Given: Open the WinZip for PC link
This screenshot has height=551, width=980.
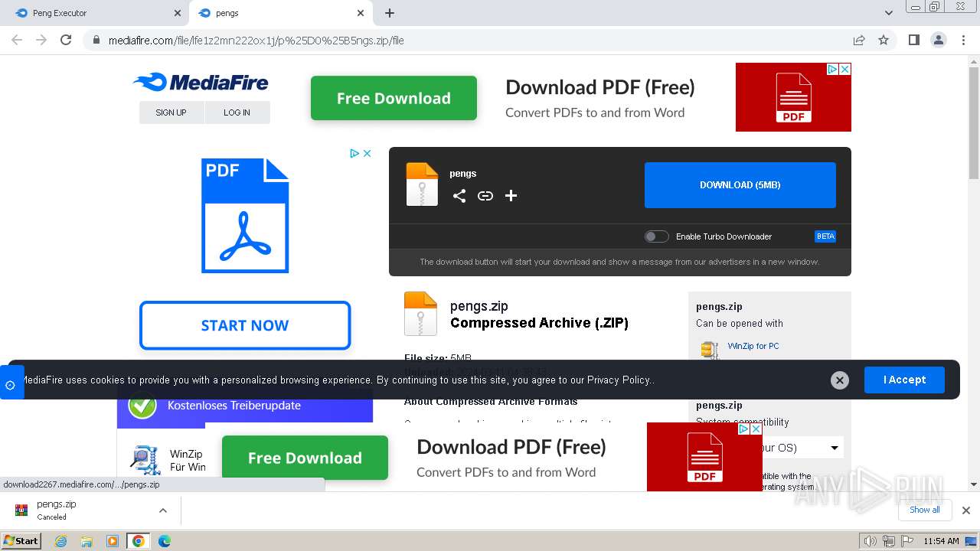Looking at the screenshot, I should (x=753, y=346).
